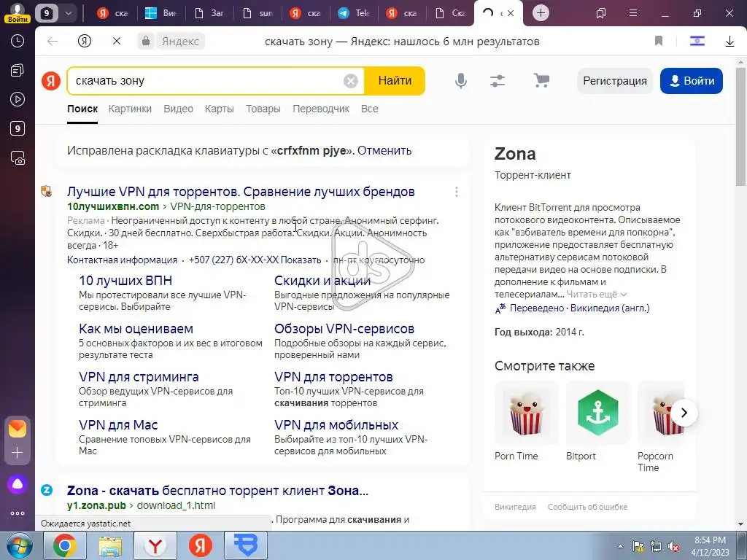Show next related apps carousel arrow
This screenshot has width=747, height=560.
click(684, 413)
